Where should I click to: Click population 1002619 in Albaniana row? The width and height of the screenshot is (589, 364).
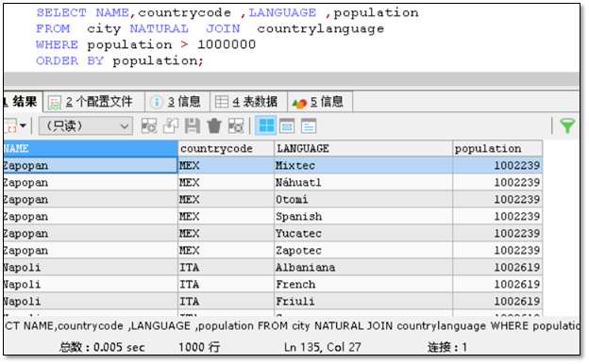pyautogui.click(x=497, y=267)
